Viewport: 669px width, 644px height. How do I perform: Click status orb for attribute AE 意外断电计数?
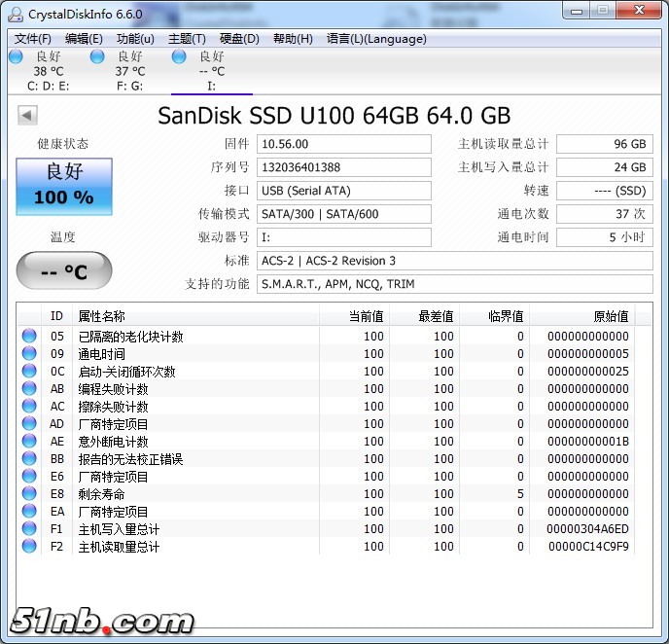pos(29,441)
